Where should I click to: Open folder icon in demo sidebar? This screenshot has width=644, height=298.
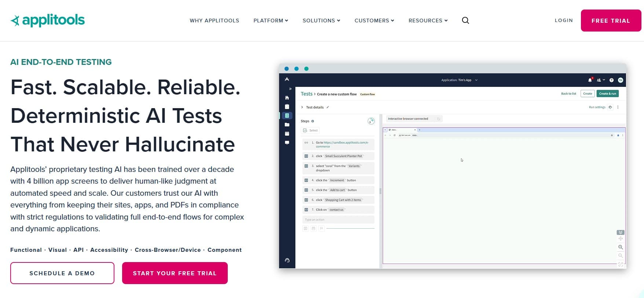pos(287,125)
